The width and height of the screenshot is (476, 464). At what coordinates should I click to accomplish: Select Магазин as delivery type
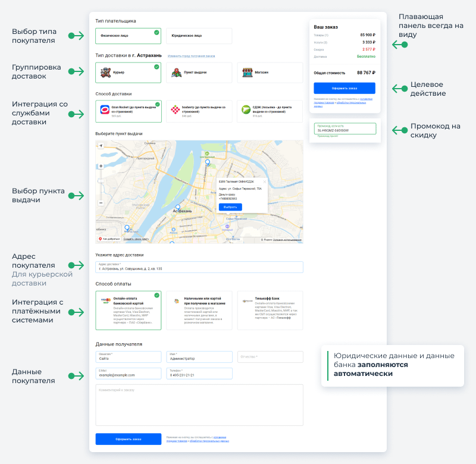pos(270,73)
